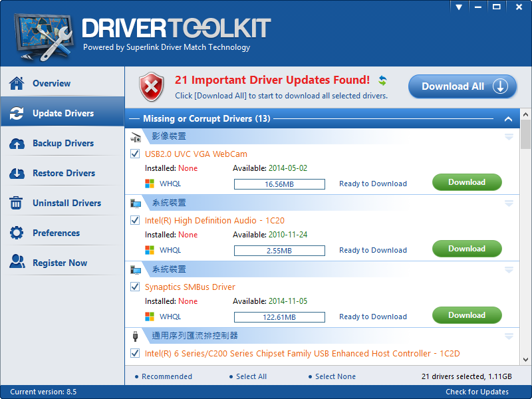Click the Restore Drivers cloud download icon

click(17, 174)
